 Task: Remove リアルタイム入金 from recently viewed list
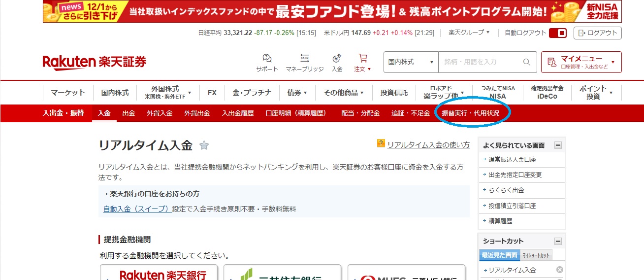point(559,270)
